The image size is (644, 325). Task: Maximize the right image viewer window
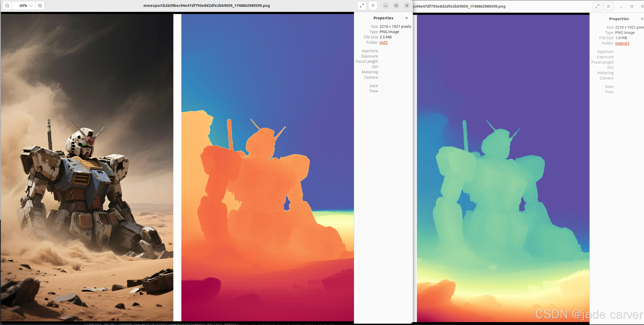(632, 6)
